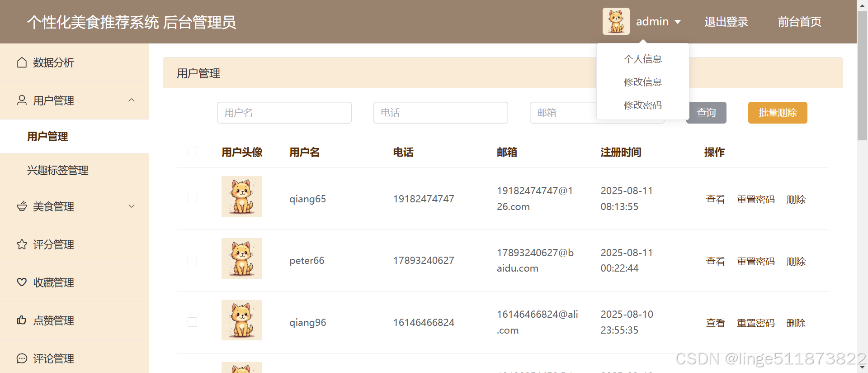Click the star icon beside 评分管理

tap(22, 244)
